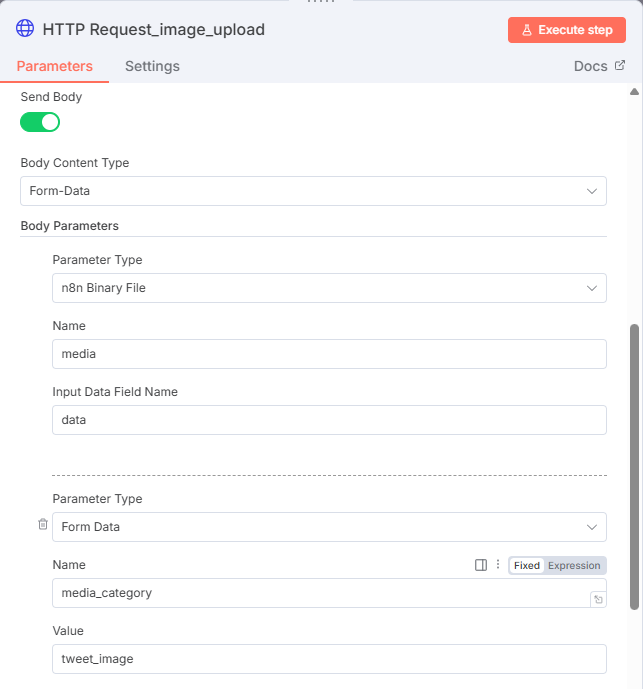
Task: Click the drag handle at panel top
Action: click(321, 2)
